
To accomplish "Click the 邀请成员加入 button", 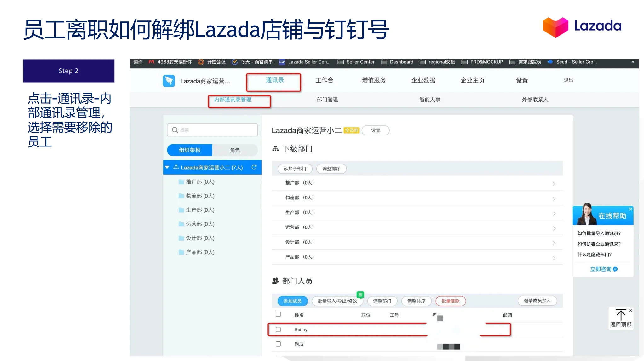I will pyautogui.click(x=537, y=301).
